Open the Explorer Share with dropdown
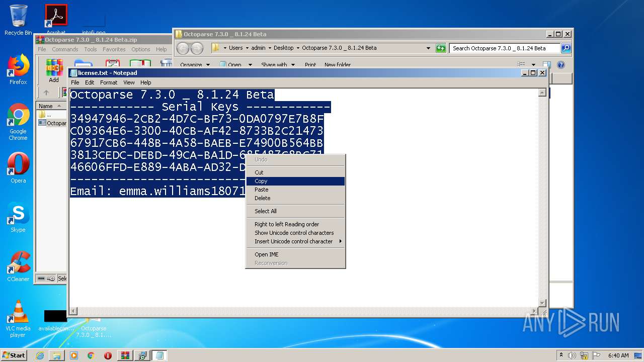This screenshot has height=362, width=644. click(x=278, y=65)
